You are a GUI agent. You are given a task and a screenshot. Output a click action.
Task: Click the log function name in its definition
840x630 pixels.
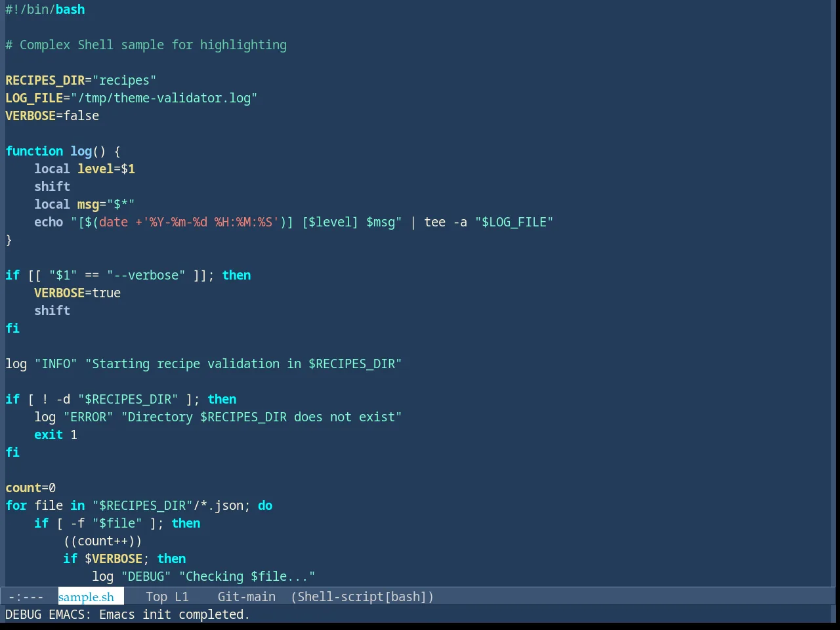point(81,151)
